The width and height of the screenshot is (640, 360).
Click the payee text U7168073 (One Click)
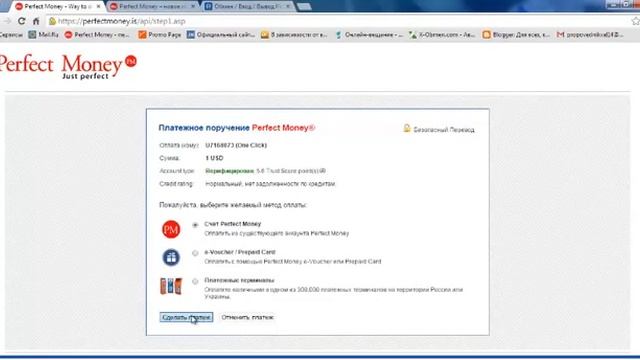[x=236, y=145]
